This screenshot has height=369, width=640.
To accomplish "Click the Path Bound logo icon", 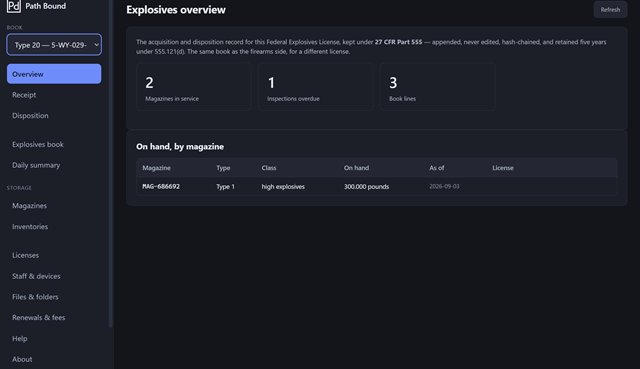I will pos(13,6).
